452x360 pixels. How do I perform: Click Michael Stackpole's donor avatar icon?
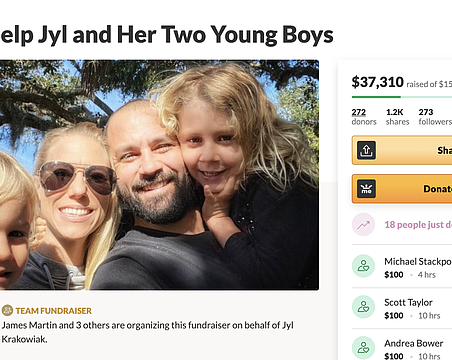[363, 266]
